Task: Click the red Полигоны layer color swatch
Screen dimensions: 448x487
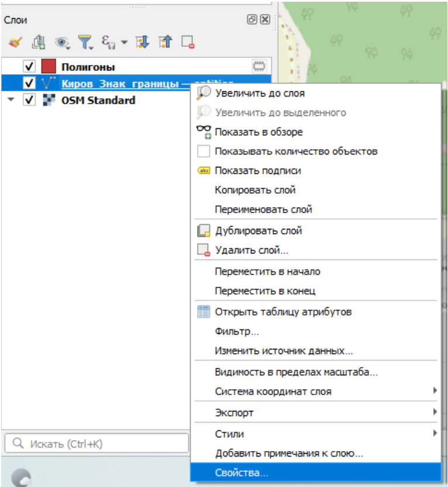Action: coord(48,67)
